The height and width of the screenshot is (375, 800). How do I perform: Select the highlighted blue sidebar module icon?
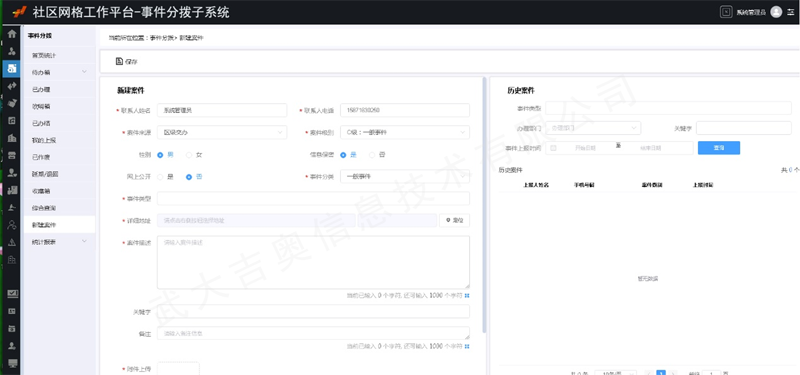click(x=12, y=68)
